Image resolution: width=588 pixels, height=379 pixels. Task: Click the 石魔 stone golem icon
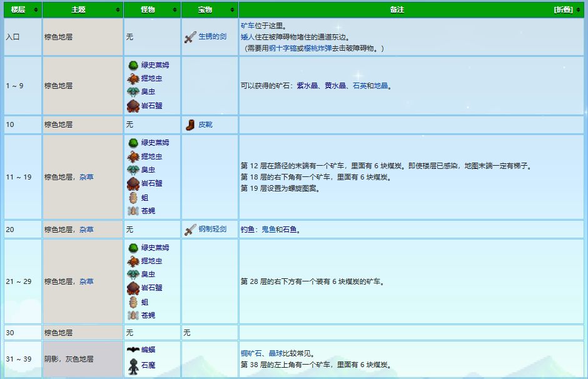(x=133, y=366)
